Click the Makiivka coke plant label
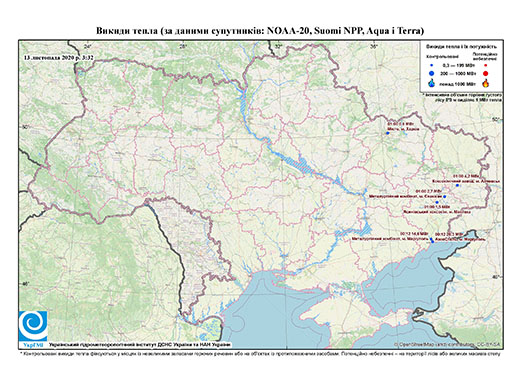 (437, 209)
